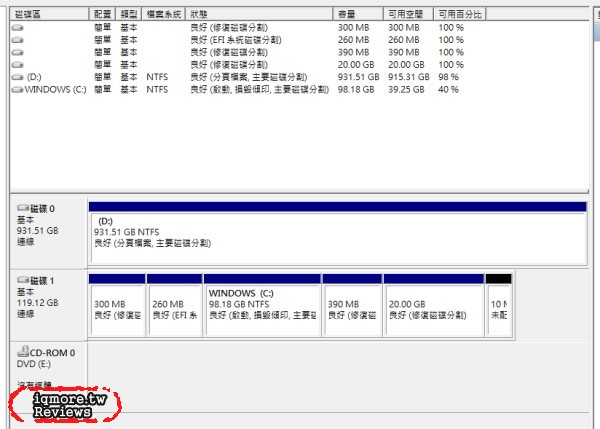The width and height of the screenshot is (600, 429).
Task: Click the '390 MB' capacity cell in the list
Action: point(354,52)
